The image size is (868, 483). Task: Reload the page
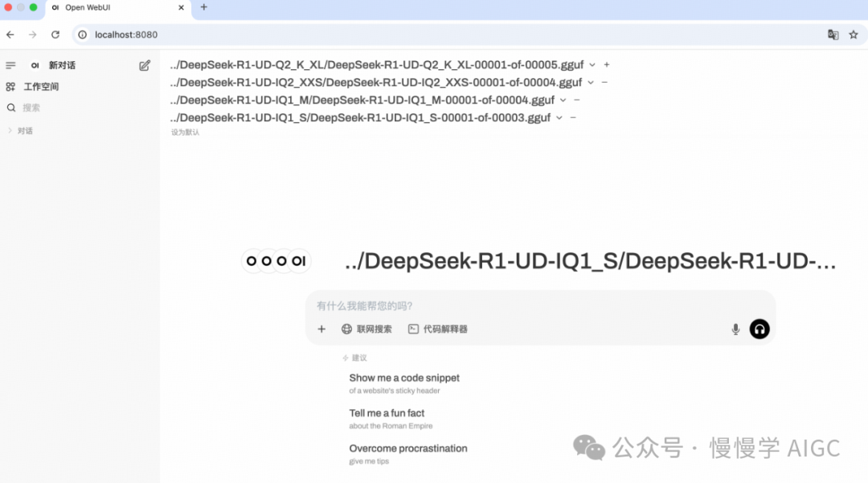coord(55,35)
